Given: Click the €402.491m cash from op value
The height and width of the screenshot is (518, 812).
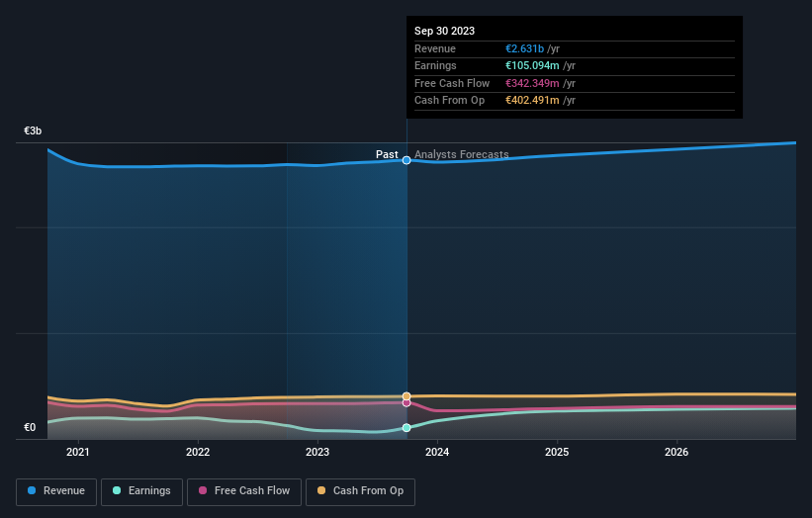Looking at the screenshot, I should click(532, 101).
